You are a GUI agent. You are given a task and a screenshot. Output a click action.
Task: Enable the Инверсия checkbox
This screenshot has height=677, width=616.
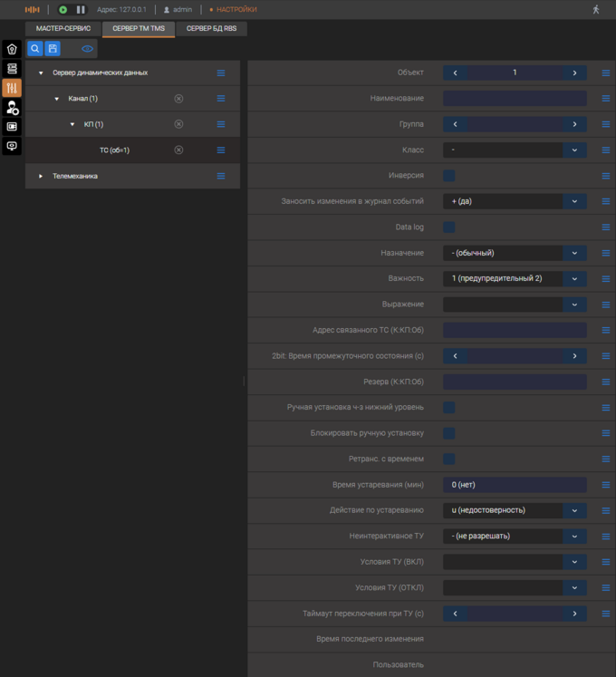(x=449, y=176)
